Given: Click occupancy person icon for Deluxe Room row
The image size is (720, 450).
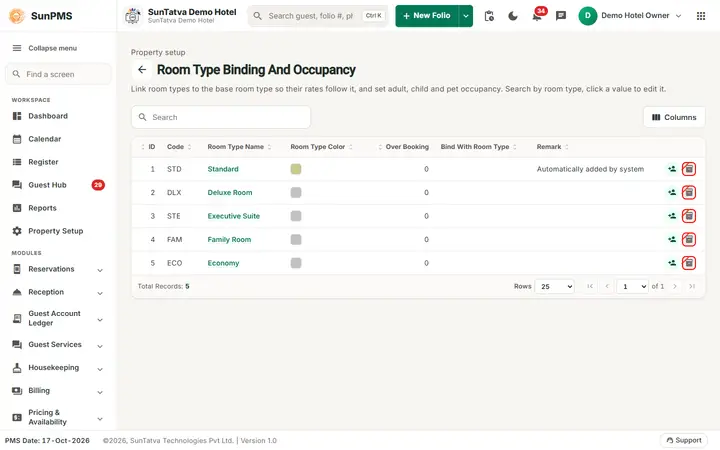Looking at the screenshot, I should coord(672,192).
